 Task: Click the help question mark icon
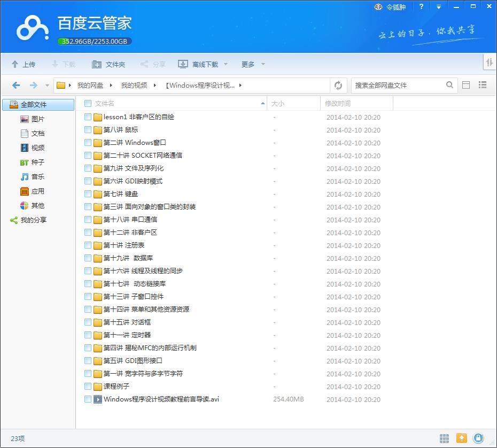421,6
